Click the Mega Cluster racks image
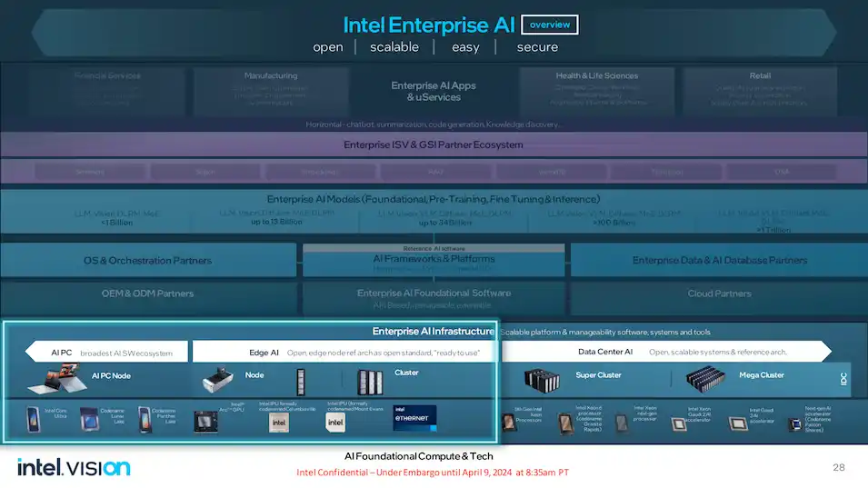The image size is (868, 488). coord(705,379)
